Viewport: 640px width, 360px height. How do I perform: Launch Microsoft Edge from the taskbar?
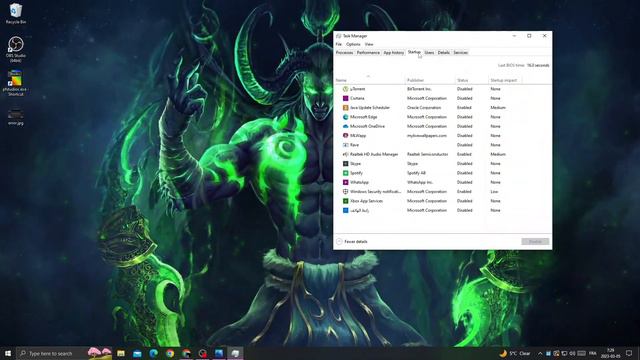(x=153, y=353)
